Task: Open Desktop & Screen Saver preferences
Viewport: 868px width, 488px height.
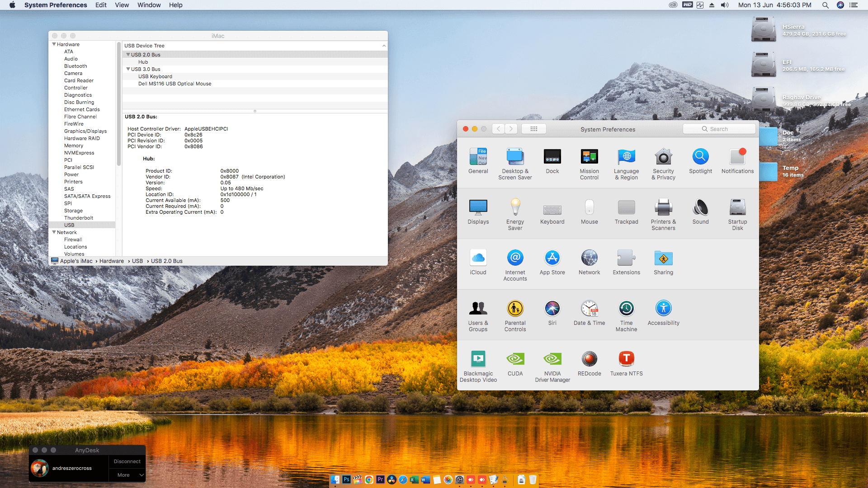Action: [x=515, y=164]
